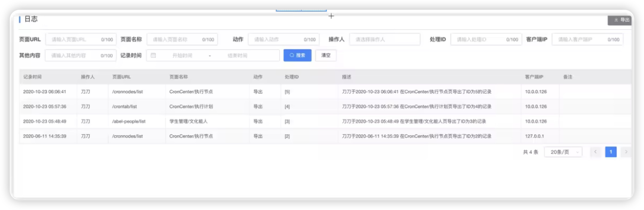Click CronCenter/执行计划 page name cell
Viewport: 644px width, 210px height.
[x=191, y=107]
